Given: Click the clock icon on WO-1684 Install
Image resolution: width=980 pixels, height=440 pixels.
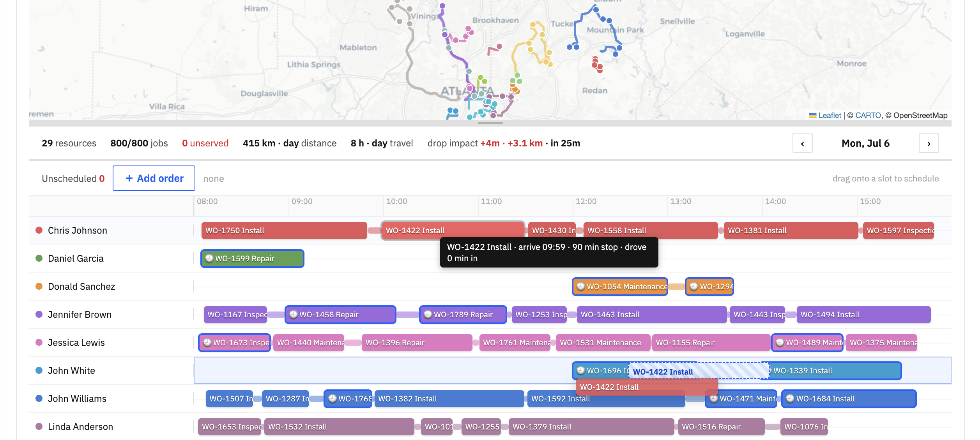Looking at the screenshot, I should (790, 399).
